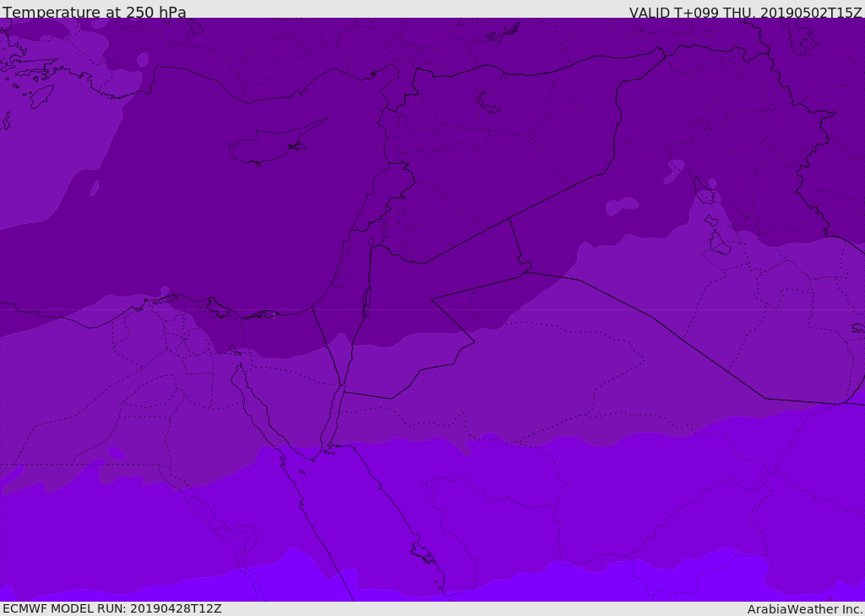
Task: Click the 'VALID T+099 THU. 20190502T15Z' label
Action: pos(746,12)
